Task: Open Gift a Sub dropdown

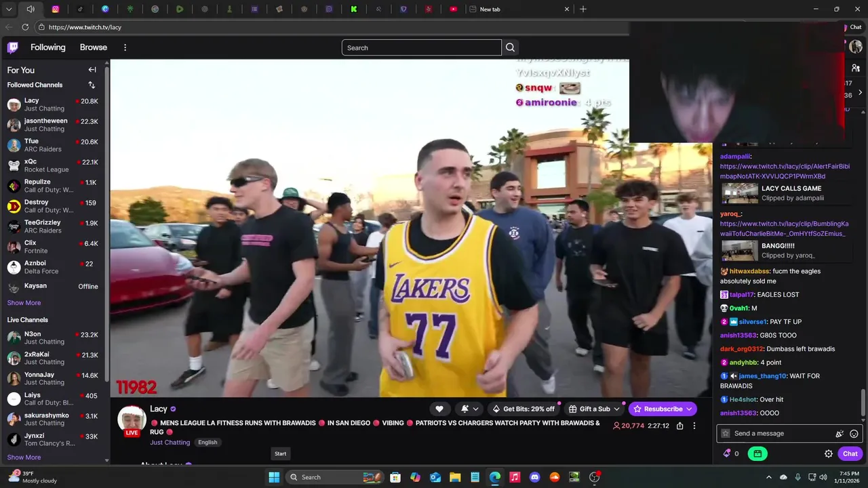Action: pyautogui.click(x=594, y=409)
